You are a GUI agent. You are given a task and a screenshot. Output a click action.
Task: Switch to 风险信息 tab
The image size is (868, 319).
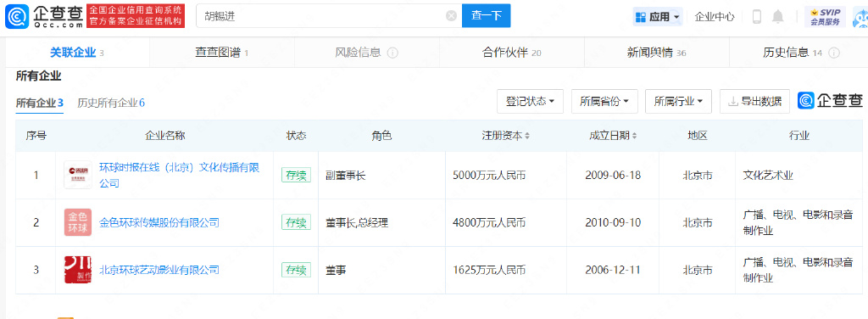[x=366, y=53]
